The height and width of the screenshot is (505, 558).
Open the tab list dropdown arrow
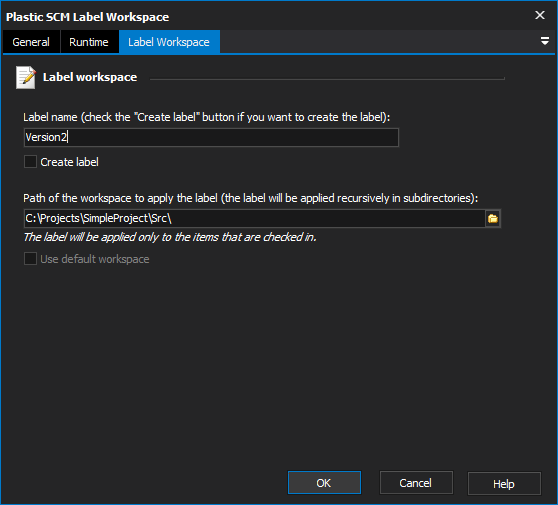544,41
